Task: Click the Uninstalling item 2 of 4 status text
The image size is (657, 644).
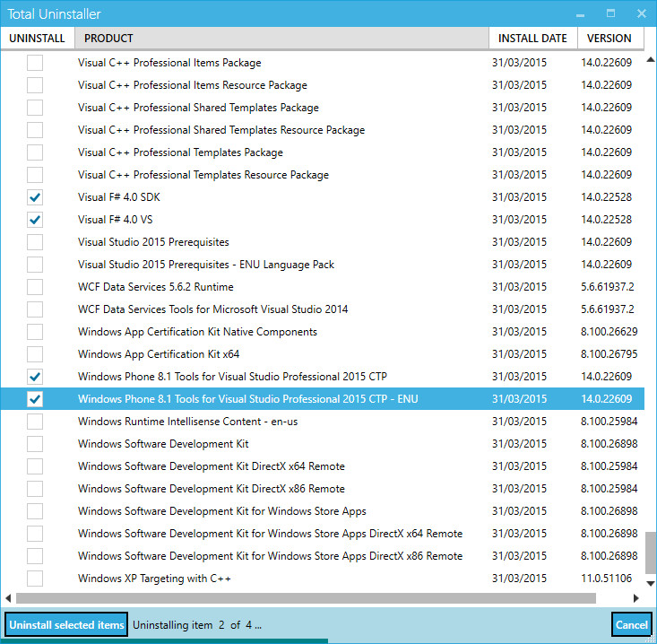Action: [197, 625]
